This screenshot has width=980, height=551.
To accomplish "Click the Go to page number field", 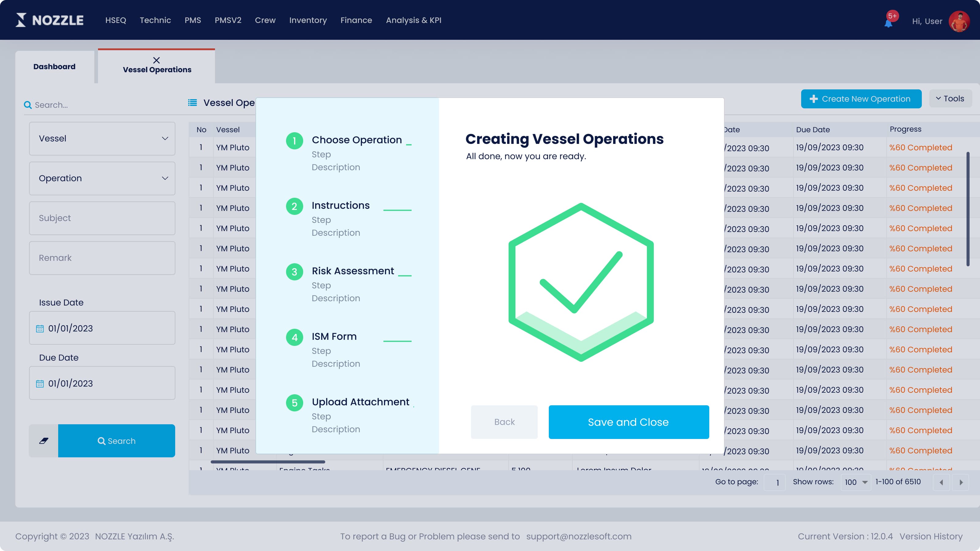I will point(775,482).
